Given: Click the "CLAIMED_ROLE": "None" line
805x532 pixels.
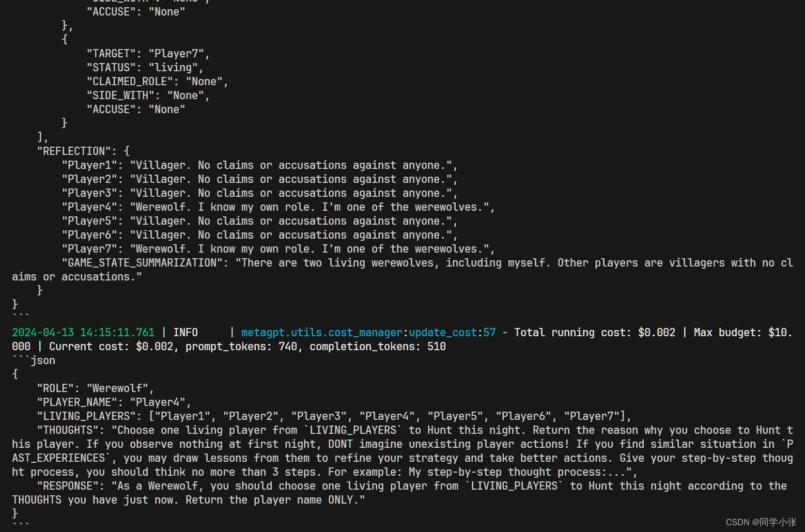Looking at the screenshot, I should pos(158,82).
